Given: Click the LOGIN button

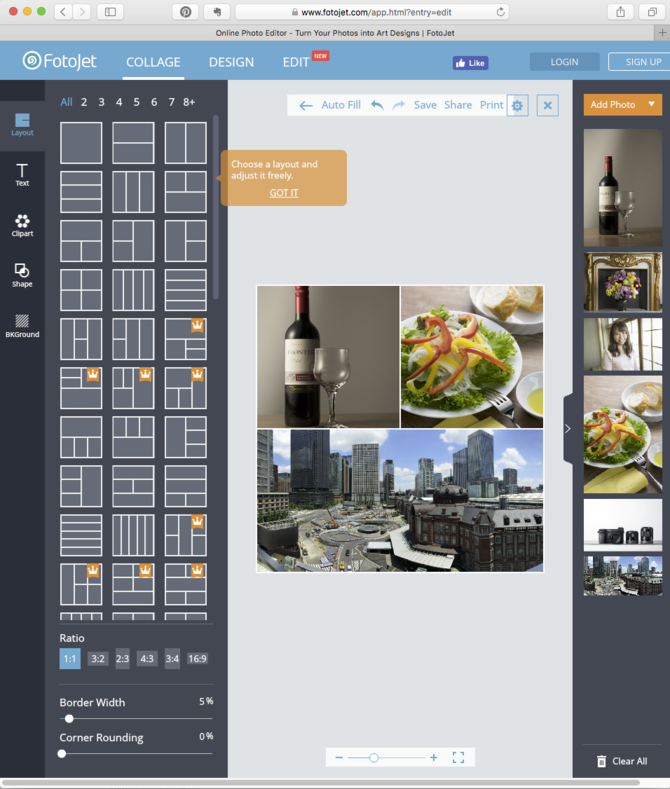Looking at the screenshot, I should click(x=564, y=62).
